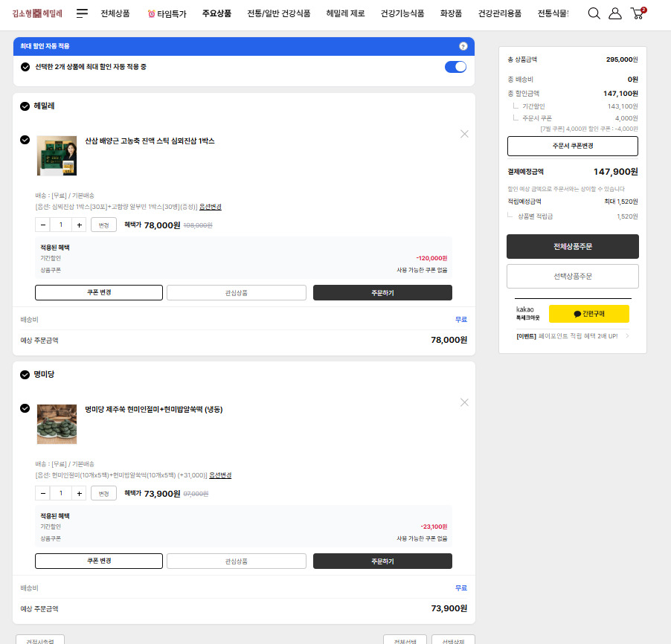Click 변경 button for 산삼 배양근 quantity
The height and width of the screenshot is (644, 671).
tap(103, 225)
